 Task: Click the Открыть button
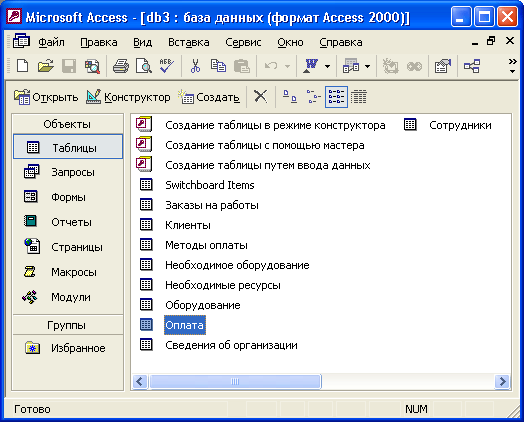tap(46, 97)
